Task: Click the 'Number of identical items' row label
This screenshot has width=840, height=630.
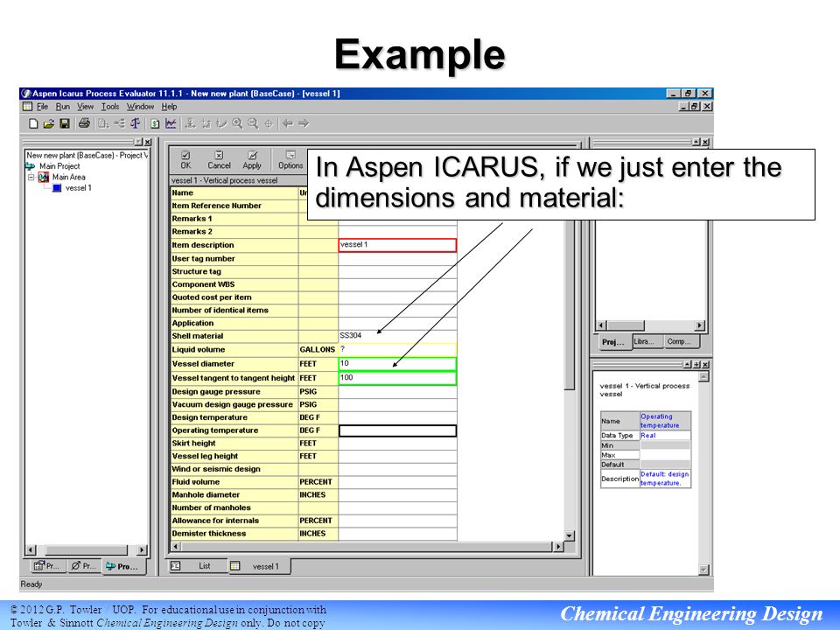Action: (220, 310)
